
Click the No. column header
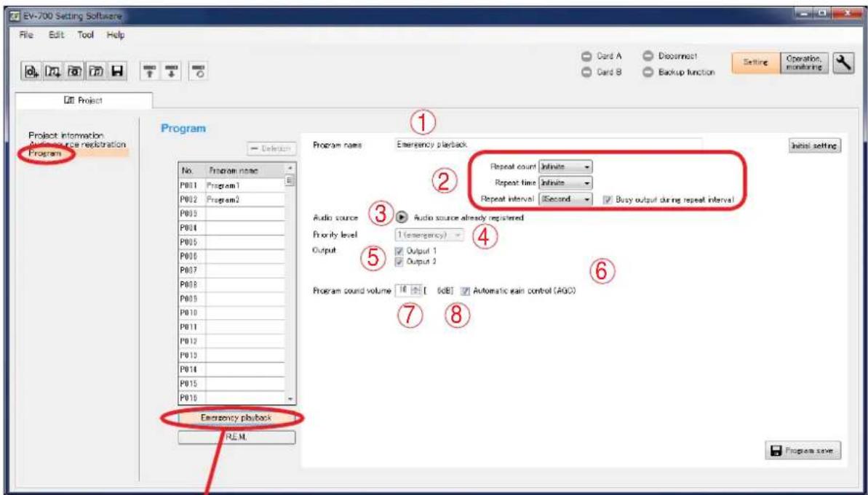click(x=191, y=171)
